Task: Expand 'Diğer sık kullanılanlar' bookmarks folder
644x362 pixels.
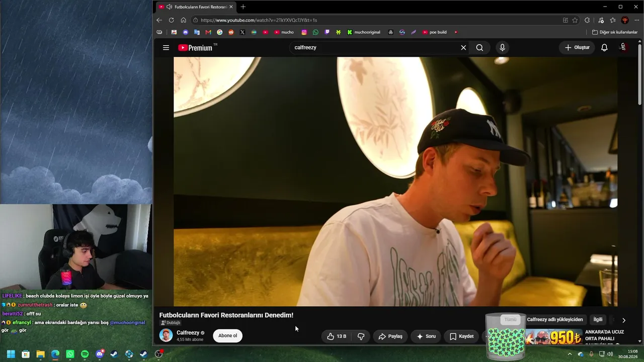Action: point(615,32)
